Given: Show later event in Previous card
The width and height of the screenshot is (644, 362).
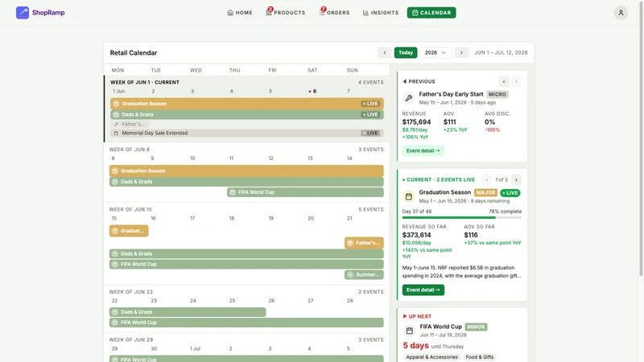Looking at the screenshot, I should click(x=516, y=82).
